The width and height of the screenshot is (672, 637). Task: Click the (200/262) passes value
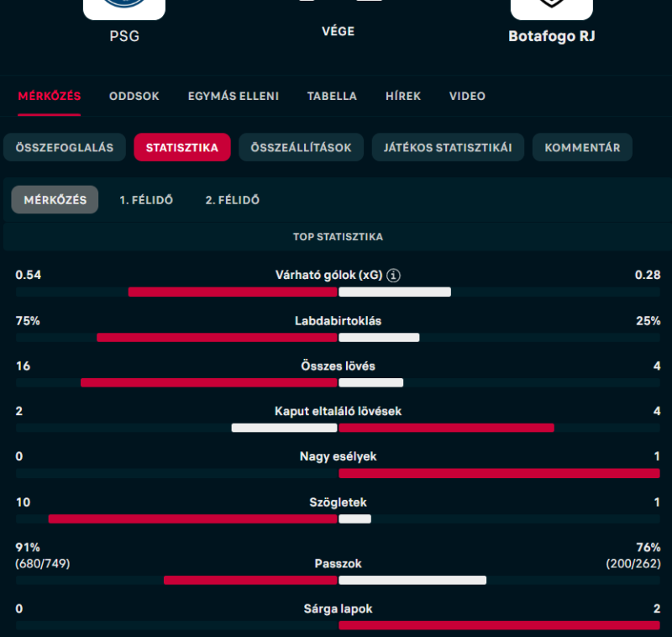(633, 563)
